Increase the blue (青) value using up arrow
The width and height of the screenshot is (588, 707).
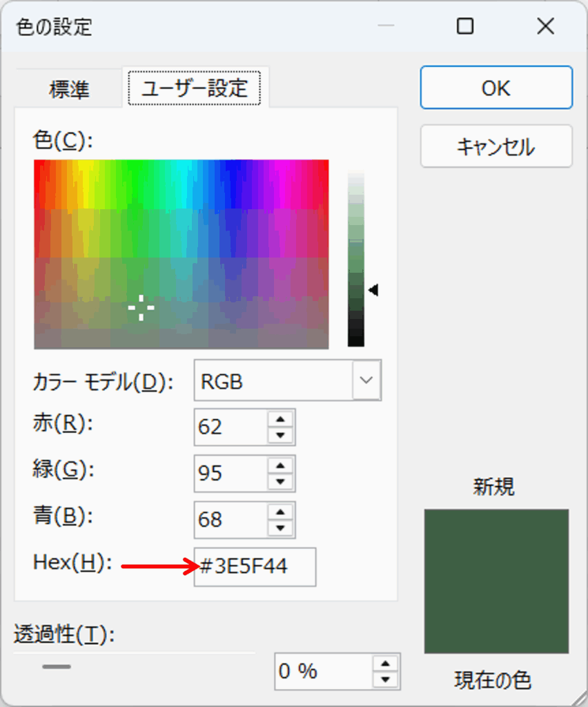click(x=280, y=512)
